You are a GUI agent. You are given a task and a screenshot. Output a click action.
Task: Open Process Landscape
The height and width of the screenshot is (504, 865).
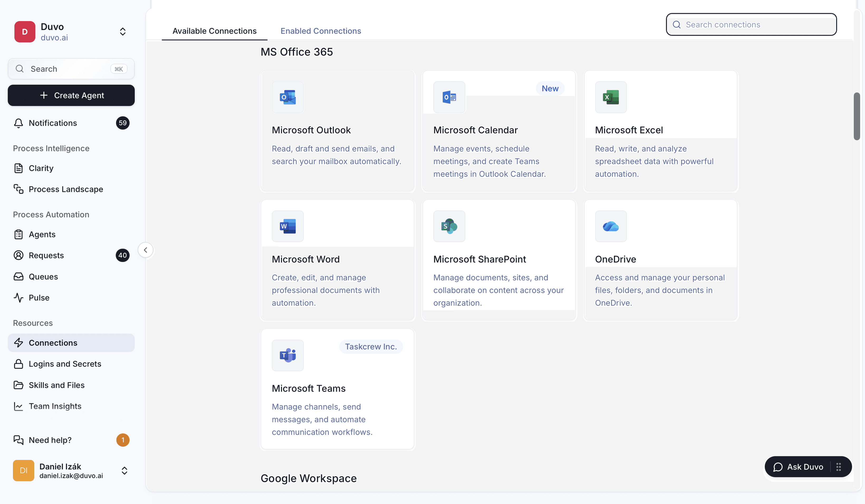pos(71,189)
